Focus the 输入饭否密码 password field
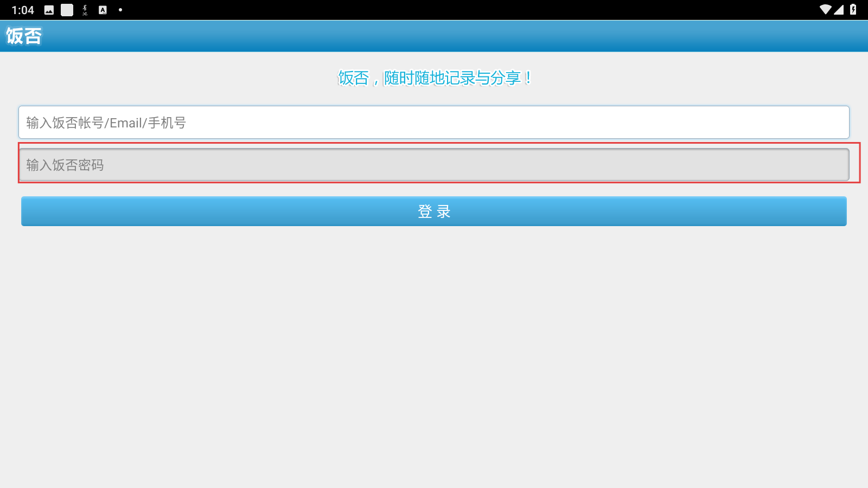The width and height of the screenshot is (868, 488). [x=434, y=165]
